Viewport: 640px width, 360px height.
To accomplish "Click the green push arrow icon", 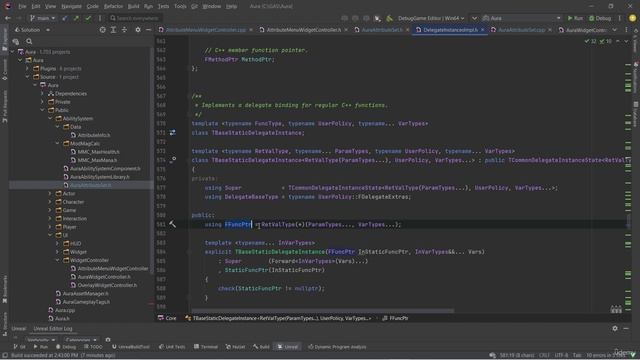I will (76, 18).
